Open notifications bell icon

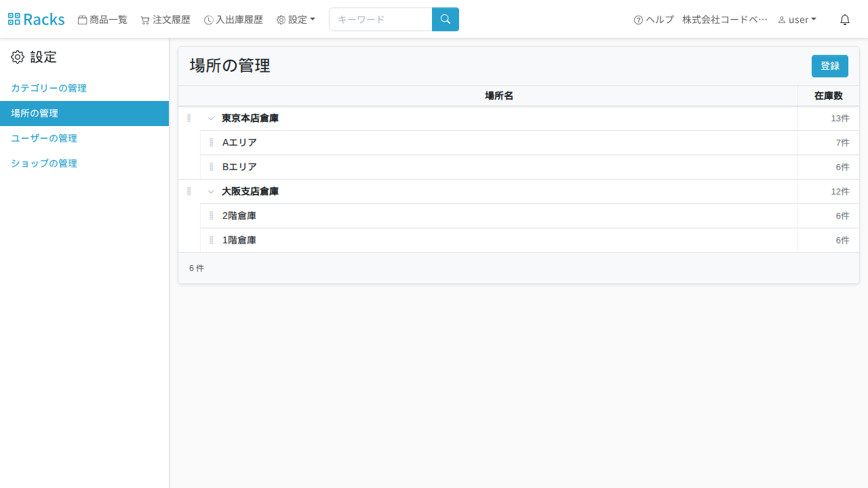[845, 20]
